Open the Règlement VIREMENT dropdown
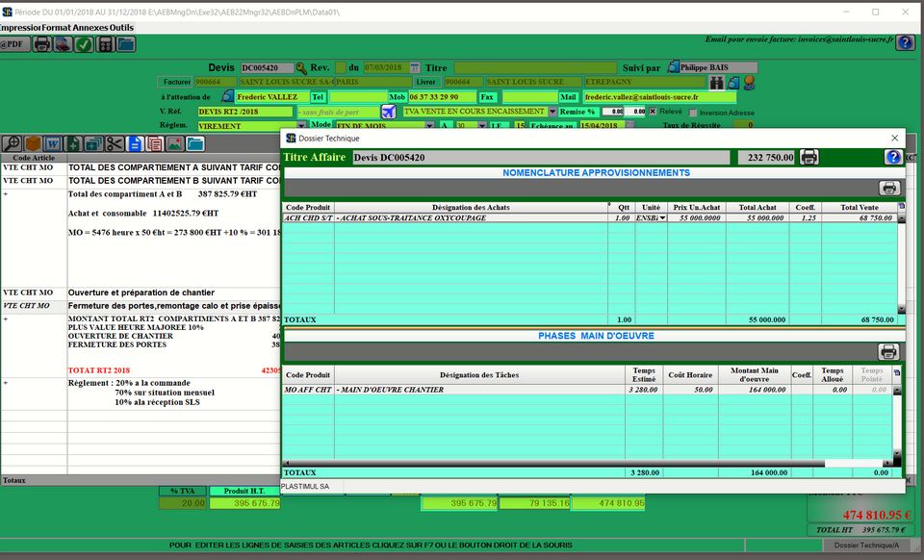This screenshot has width=924, height=560. point(301,125)
